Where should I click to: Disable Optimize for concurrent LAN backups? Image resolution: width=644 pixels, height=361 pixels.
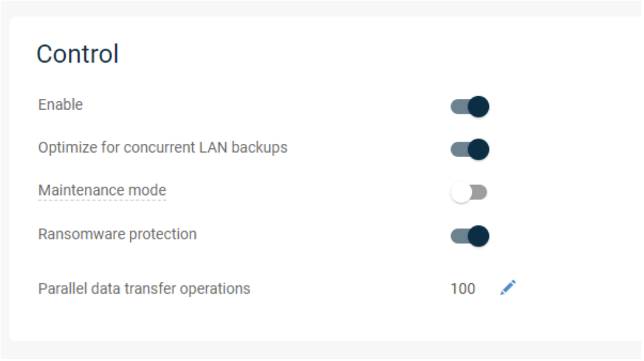(x=469, y=149)
